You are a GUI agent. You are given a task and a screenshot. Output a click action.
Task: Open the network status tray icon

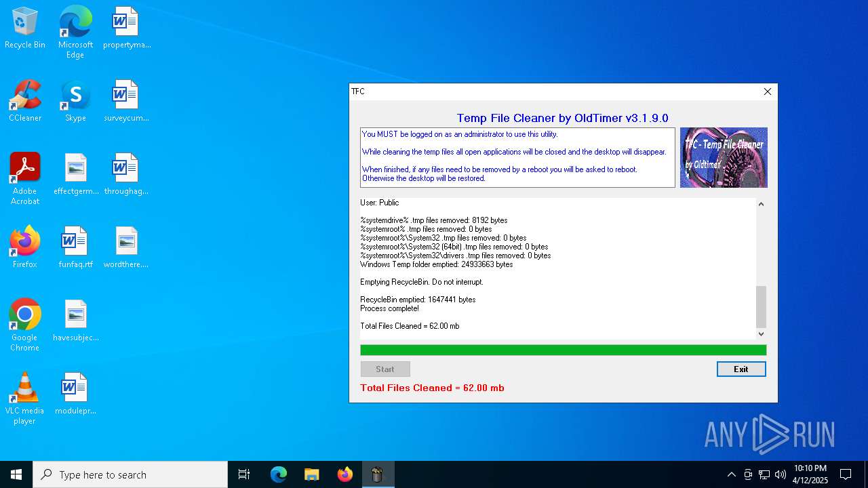tap(764, 474)
